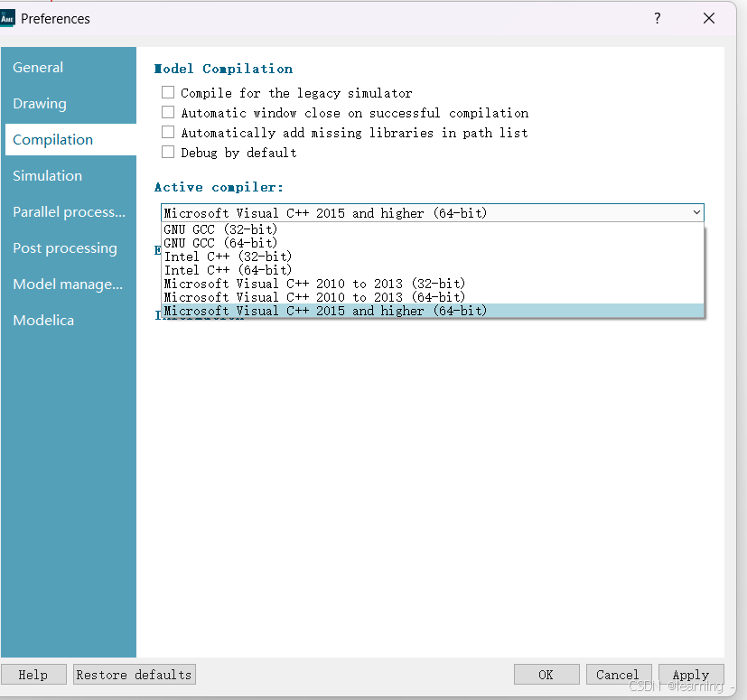
Task: Collapse the Active compiler combo box arrow
Action: (696, 212)
